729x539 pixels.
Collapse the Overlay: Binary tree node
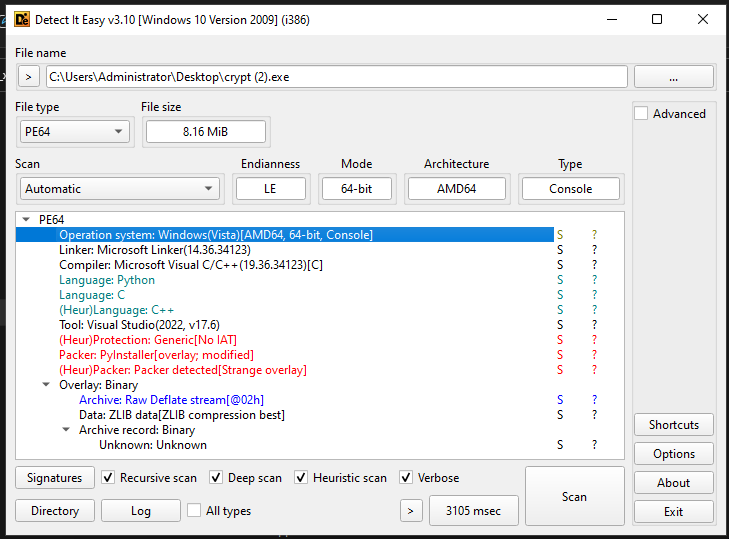coord(46,385)
